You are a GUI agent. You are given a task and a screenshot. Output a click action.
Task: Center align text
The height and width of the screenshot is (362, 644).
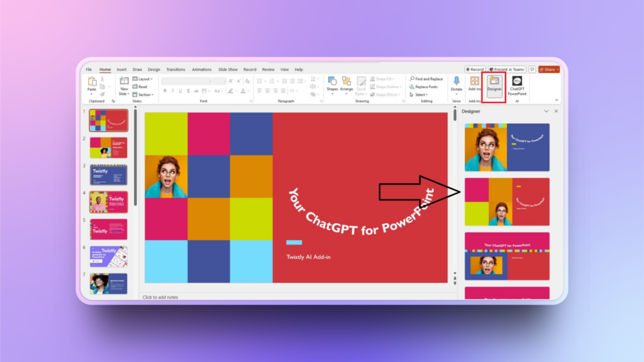click(267, 90)
